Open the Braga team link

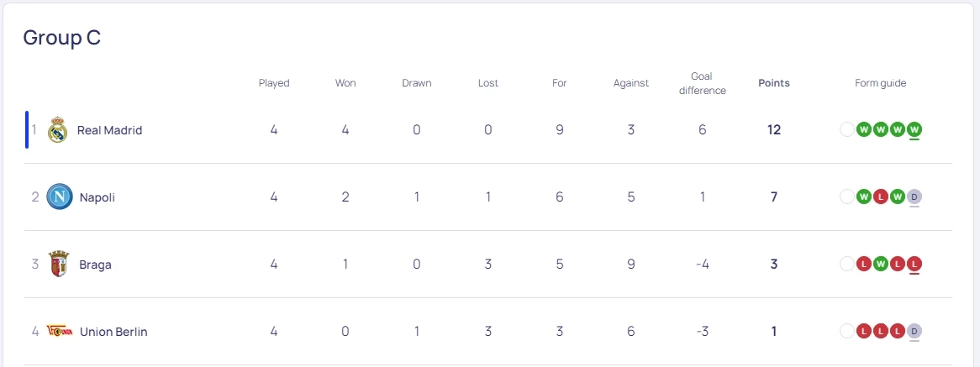pos(95,265)
